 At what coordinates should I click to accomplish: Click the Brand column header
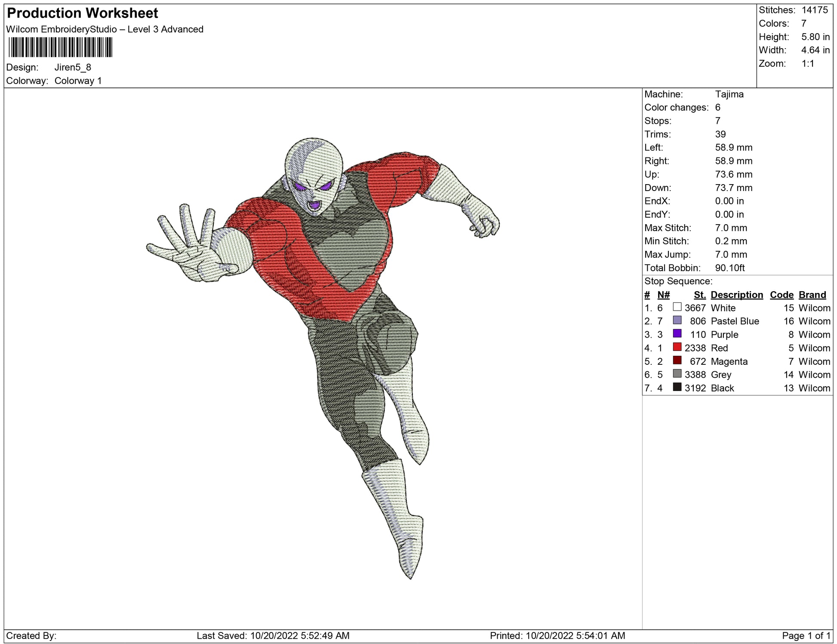pyautogui.click(x=812, y=295)
